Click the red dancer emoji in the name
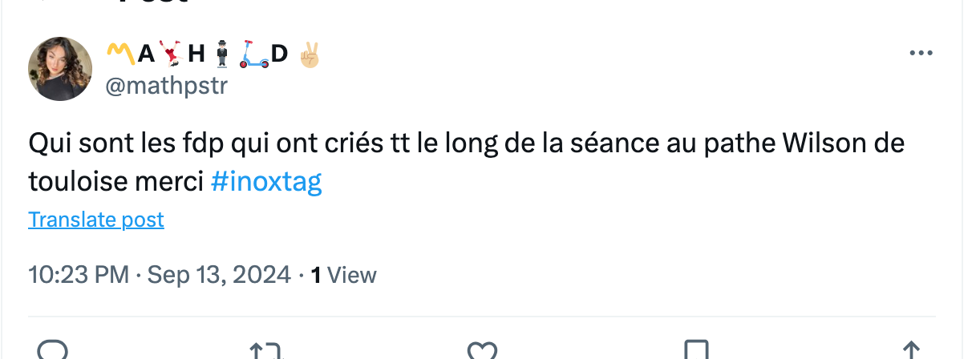The image size is (980, 359). pos(170,54)
